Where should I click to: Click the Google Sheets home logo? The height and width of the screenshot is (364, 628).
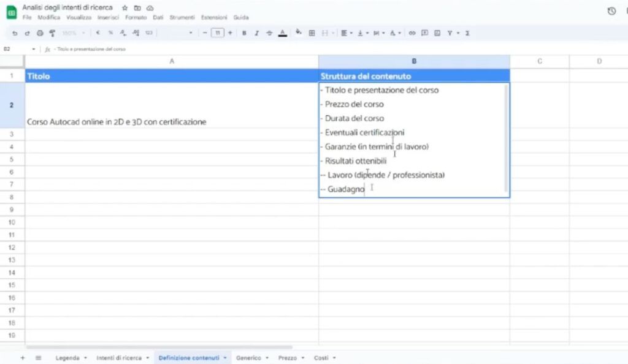(12, 12)
